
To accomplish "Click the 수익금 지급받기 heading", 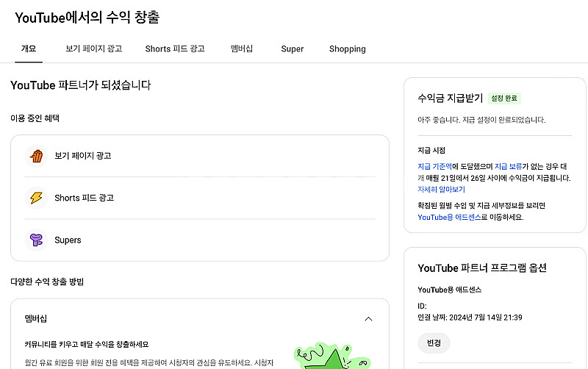I will (450, 98).
